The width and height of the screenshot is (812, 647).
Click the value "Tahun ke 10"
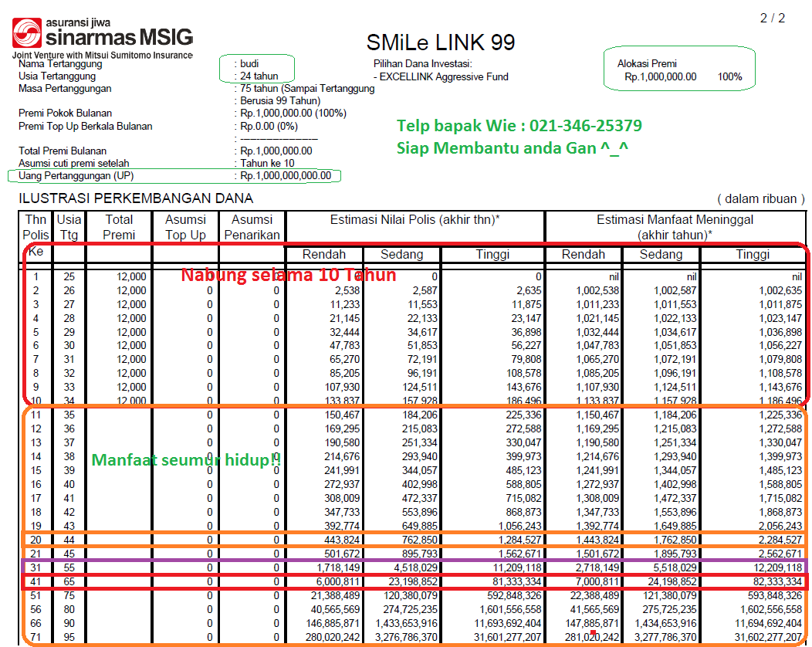coord(267,163)
